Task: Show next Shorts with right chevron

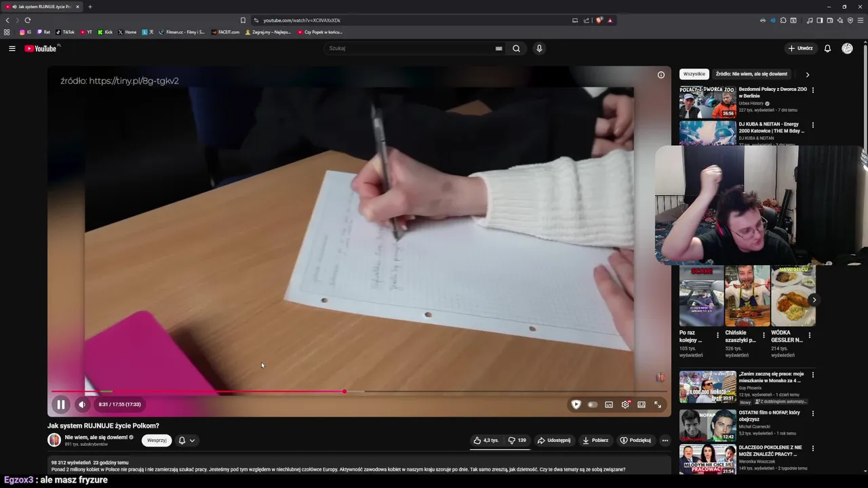Action: 814,300
